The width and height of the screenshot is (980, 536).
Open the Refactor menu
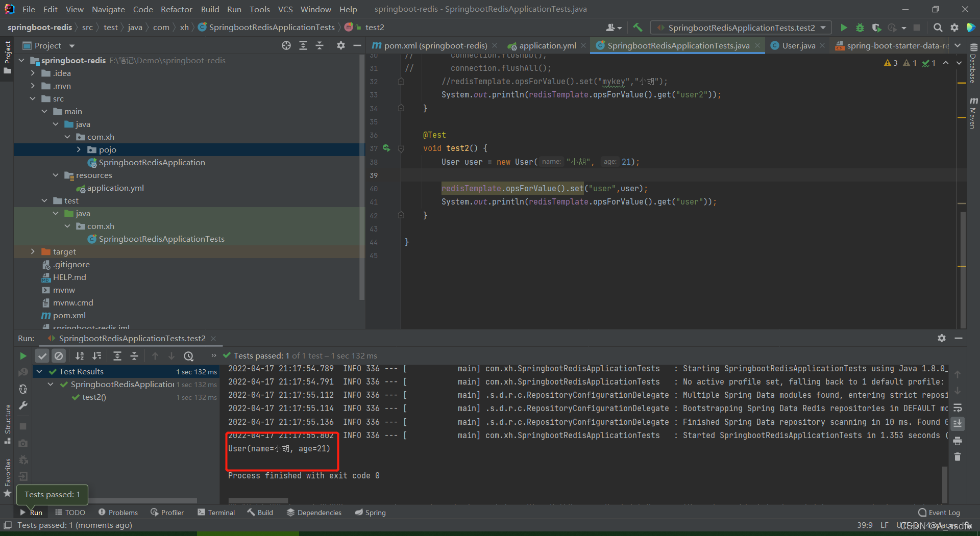pos(176,9)
